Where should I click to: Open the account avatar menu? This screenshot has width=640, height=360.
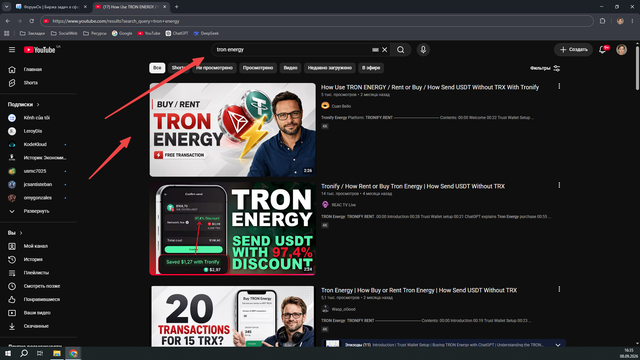tap(622, 50)
